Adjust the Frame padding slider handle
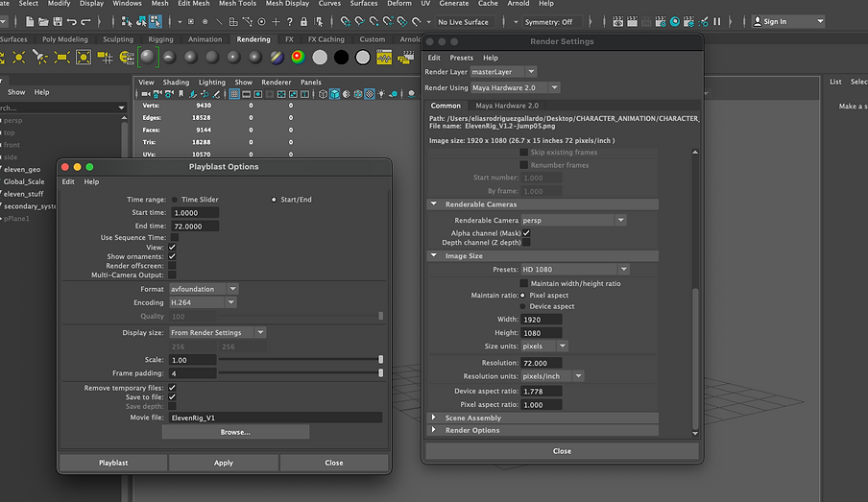868x502 pixels. coord(381,373)
